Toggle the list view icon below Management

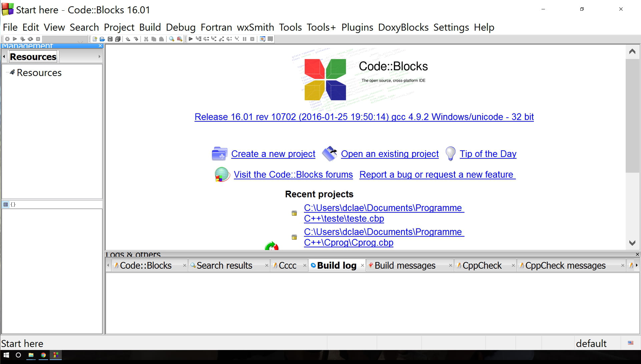[x=6, y=204]
